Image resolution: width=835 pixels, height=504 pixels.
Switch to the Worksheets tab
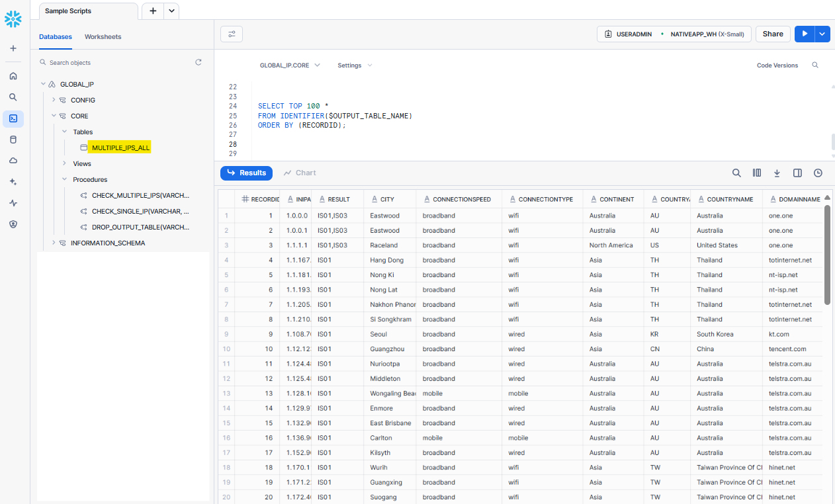pos(103,36)
